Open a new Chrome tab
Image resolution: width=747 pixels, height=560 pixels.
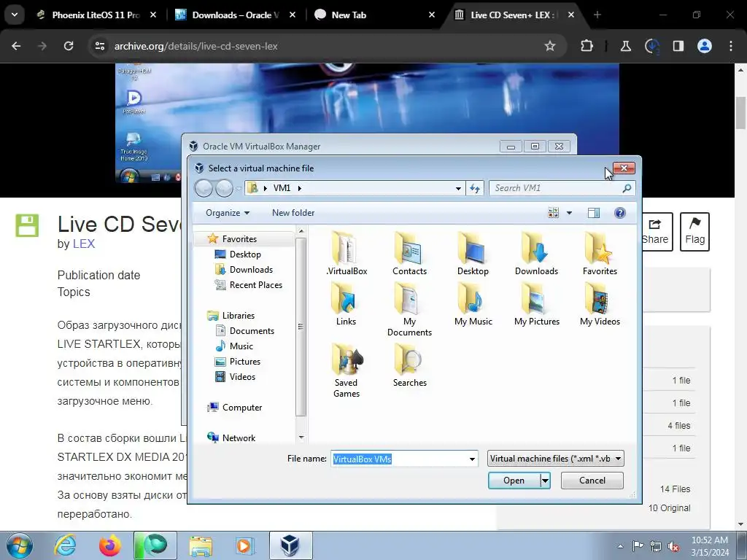click(x=597, y=15)
